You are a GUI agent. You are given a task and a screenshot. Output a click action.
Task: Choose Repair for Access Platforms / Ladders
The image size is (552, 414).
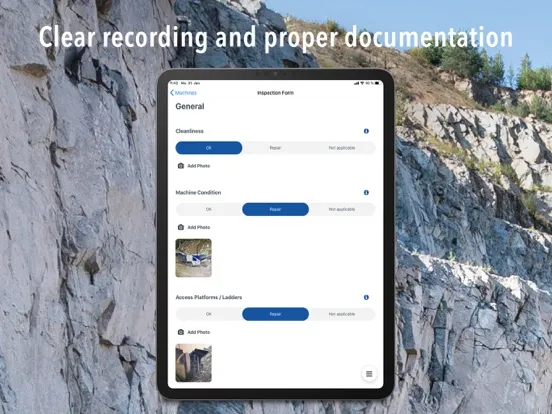click(x=275, y=314)
